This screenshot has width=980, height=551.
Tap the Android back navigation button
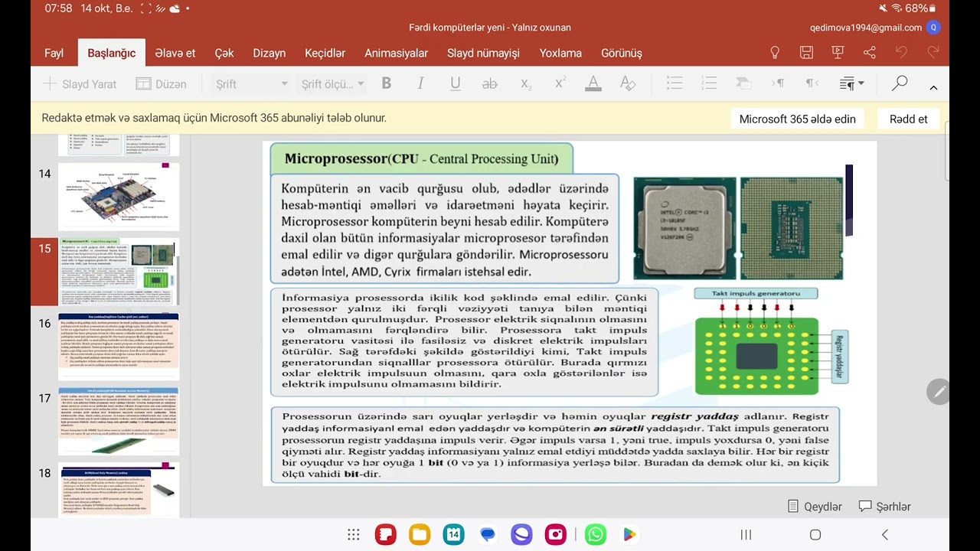click(885, 534)
